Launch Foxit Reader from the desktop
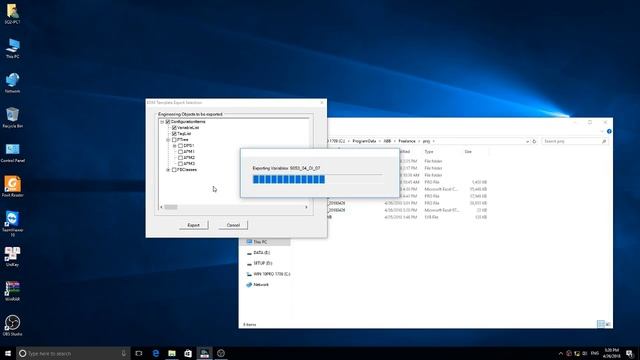The width and height of the screenshot is (640, 360). pyautogui.click(x=12, y=187)
